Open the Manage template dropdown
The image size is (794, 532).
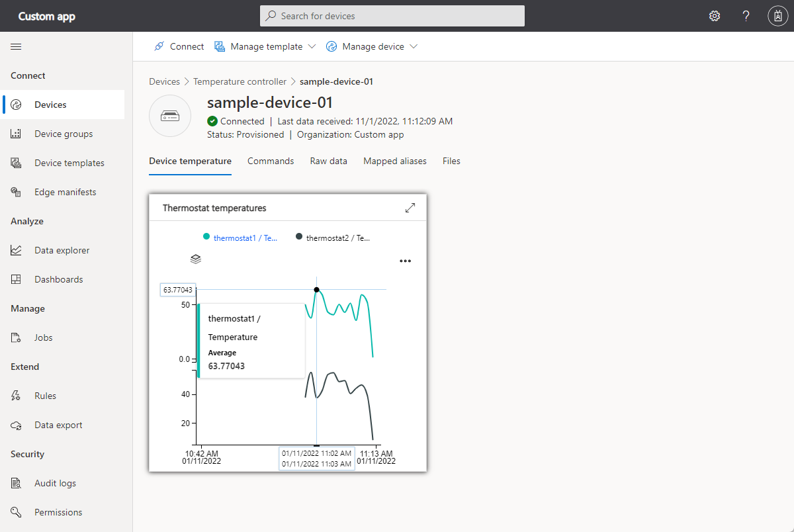coord(265,46)
